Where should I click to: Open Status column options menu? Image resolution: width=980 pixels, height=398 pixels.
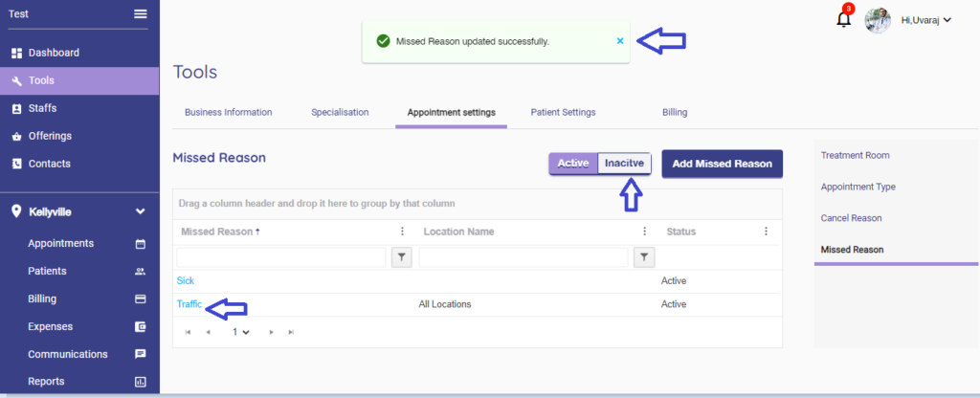coord(766,232)
